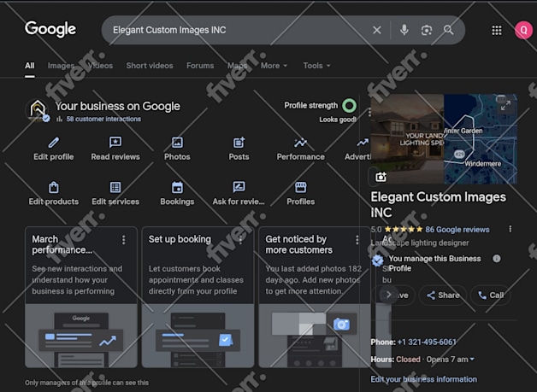Open the Google account avatar

(x=523, y=30)
